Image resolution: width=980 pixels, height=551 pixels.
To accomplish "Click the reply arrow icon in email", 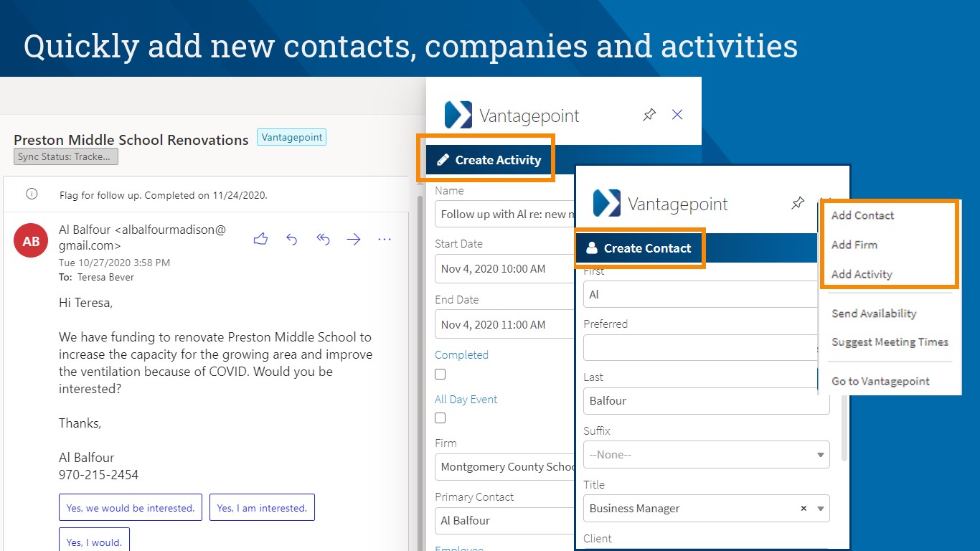I will point(291,240).
